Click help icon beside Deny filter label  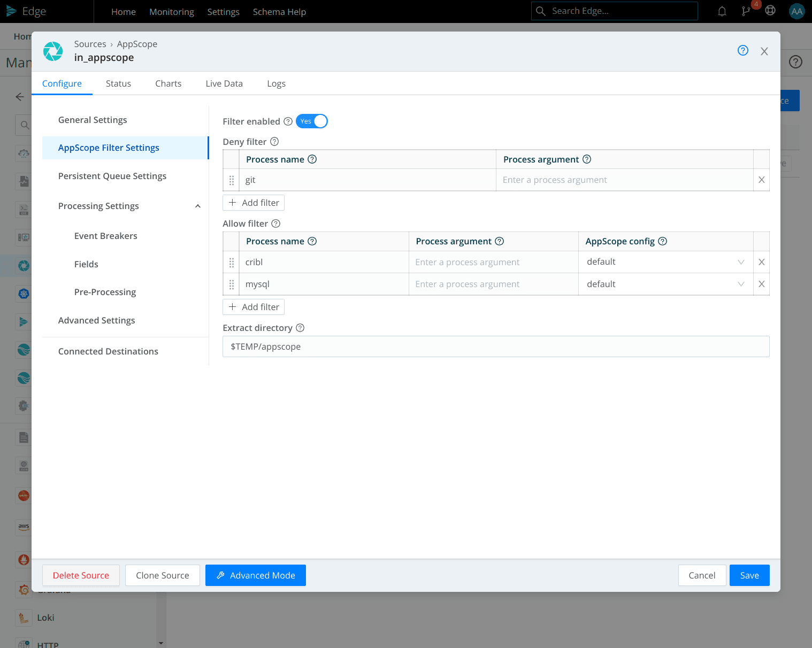click(x=274, y=142)
